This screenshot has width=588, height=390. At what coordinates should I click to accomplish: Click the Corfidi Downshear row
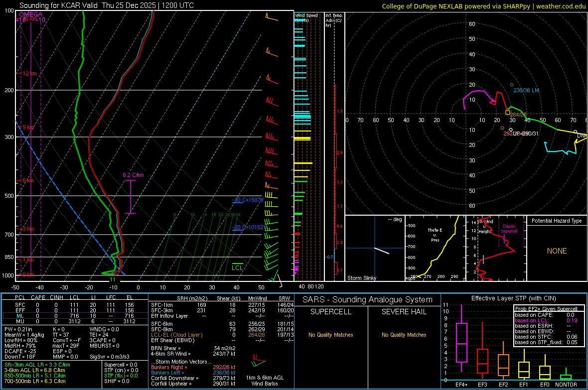pos(193,378)
